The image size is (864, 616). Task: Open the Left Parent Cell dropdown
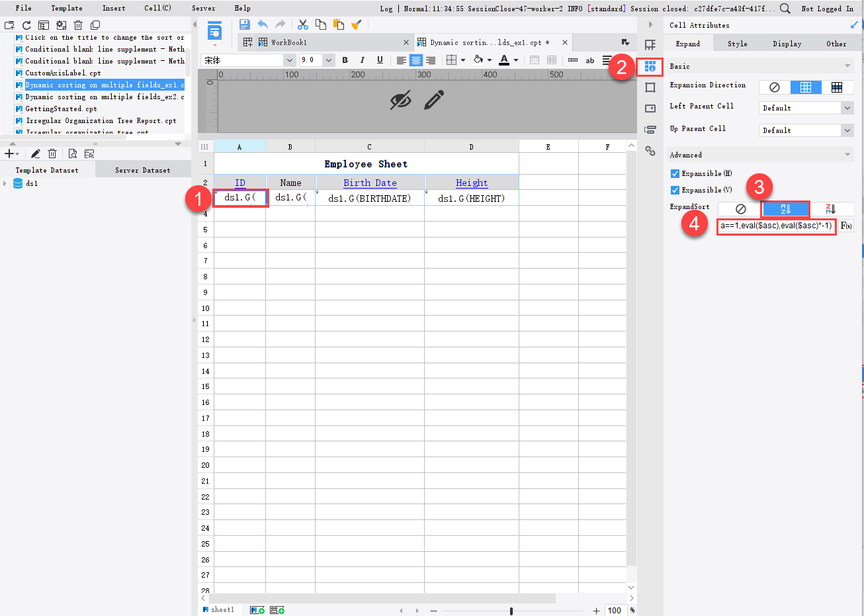click(x=847, y=108)
